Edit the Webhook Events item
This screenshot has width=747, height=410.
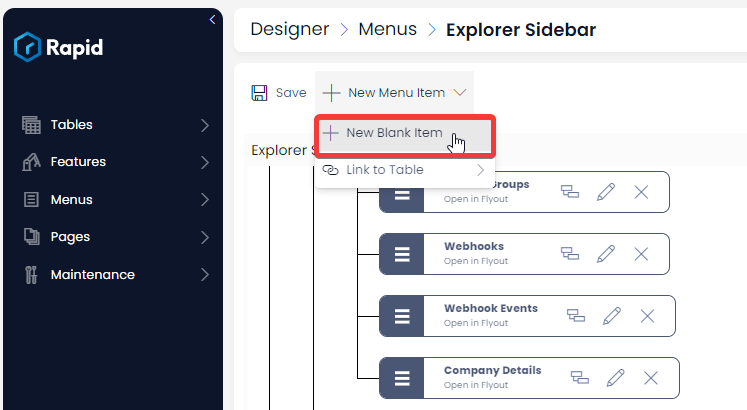(612, 316)
